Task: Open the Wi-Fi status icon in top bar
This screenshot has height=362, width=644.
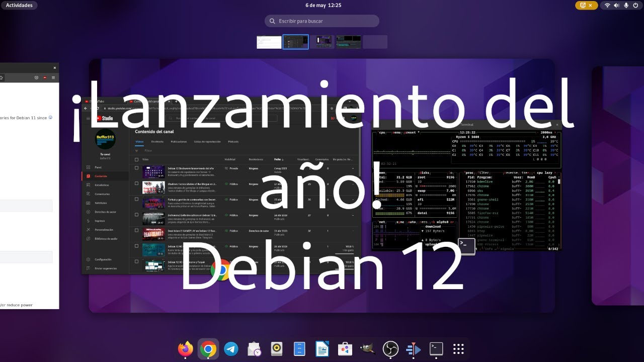Action: click(x=607, y=5)
